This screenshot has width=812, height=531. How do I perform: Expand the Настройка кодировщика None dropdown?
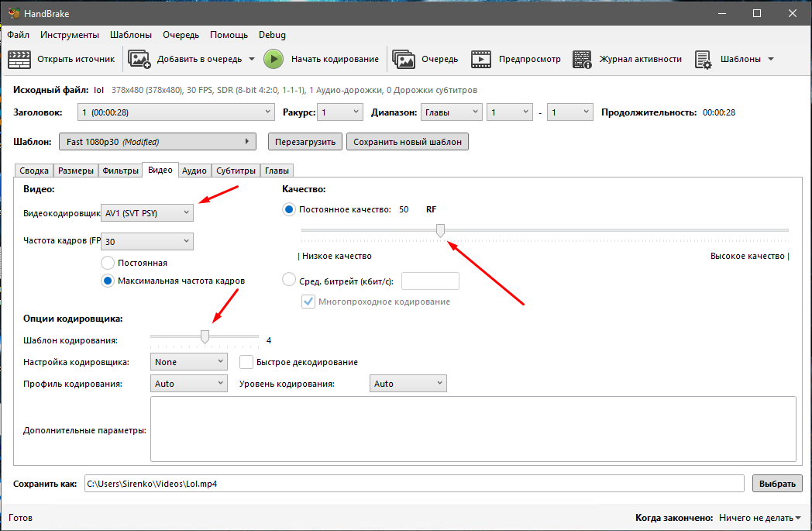coord(188,361)
